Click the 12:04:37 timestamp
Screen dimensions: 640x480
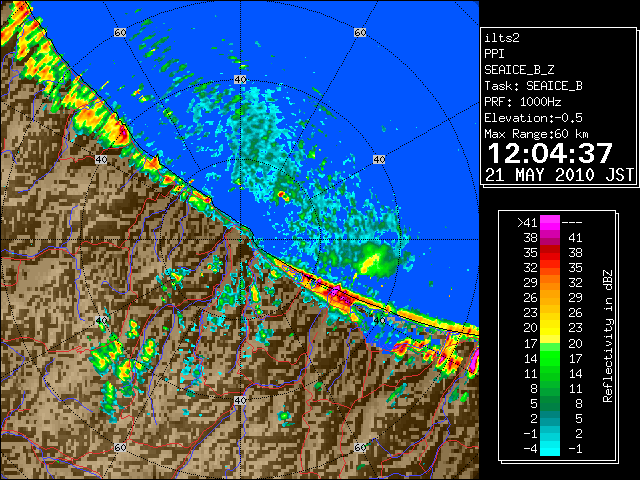click(x=550, y=153)
